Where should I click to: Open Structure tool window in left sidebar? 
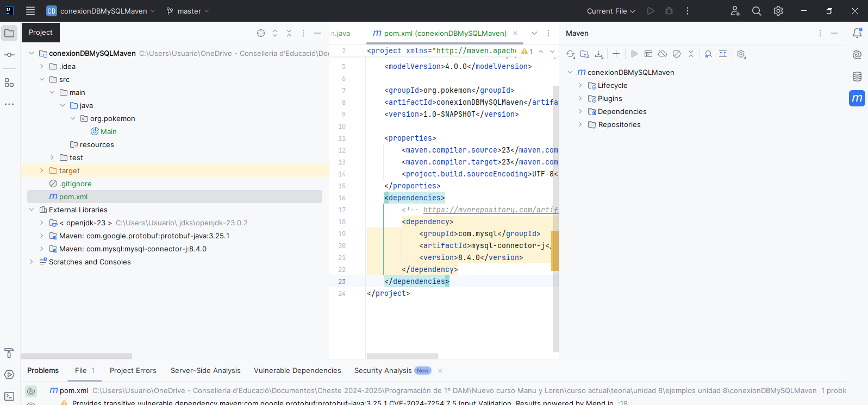pos(9,83)
